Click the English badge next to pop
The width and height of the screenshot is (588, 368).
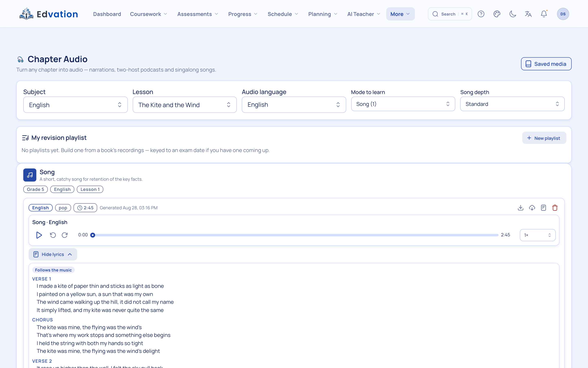click(41, 208)
